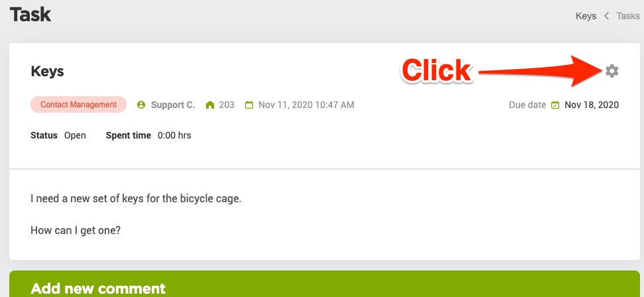Click the Open status value

point(75,135)
